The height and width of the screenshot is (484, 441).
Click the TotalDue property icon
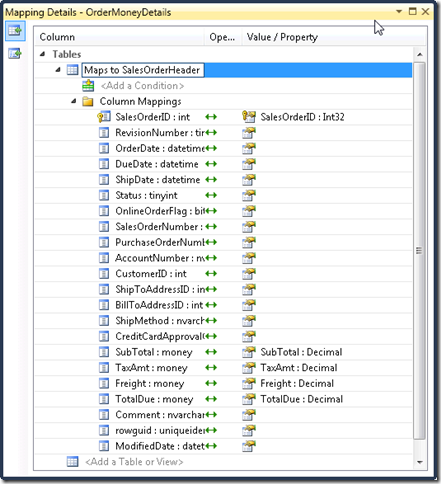pyautogui.click(x=249, y=399)
